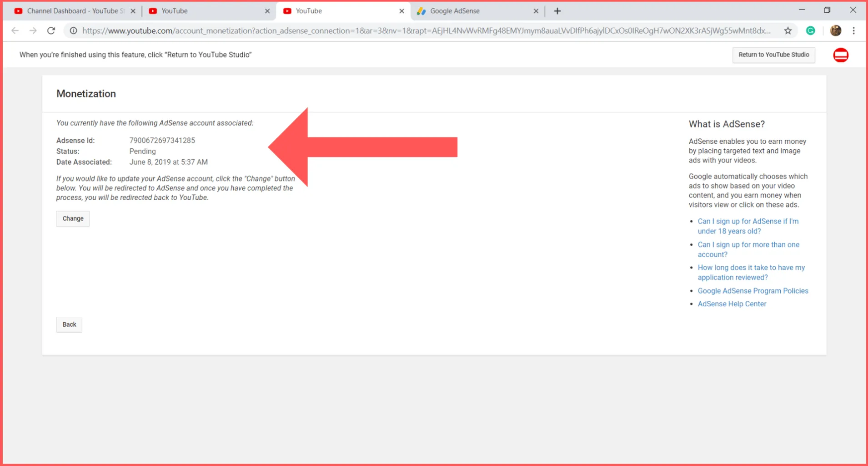Open the Chrome profile avatar
The height and width of the screenshot is (466, 868).
pos(835,30)
